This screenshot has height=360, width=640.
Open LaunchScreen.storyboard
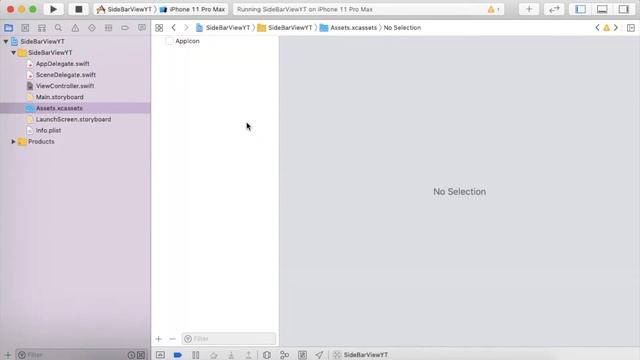(x=73, y=119)
